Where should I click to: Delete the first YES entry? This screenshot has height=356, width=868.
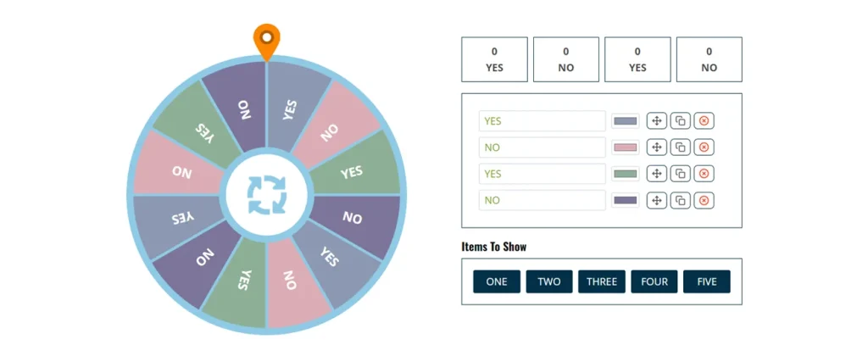[704, 120]
